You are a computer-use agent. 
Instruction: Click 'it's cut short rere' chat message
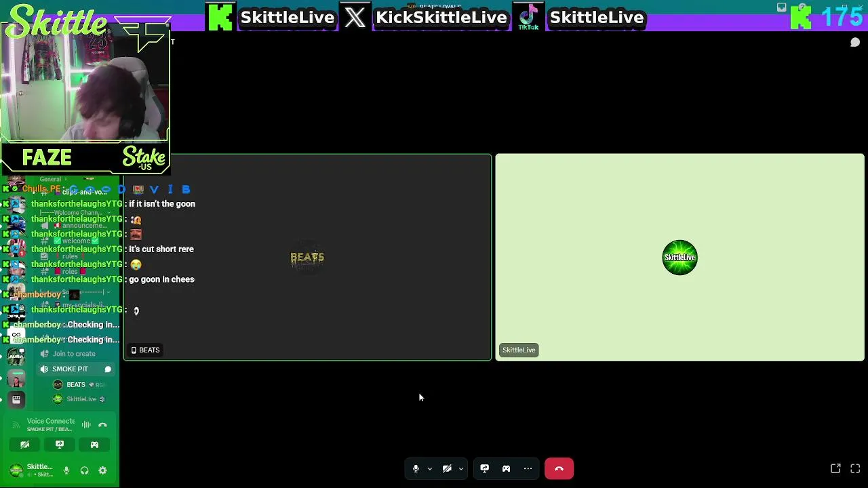[161, 249]
